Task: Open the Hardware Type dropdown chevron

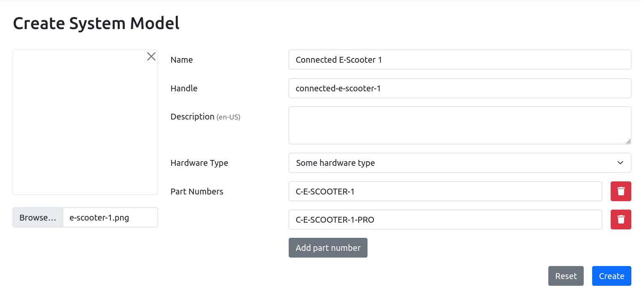Action: (x=620, y=162)
